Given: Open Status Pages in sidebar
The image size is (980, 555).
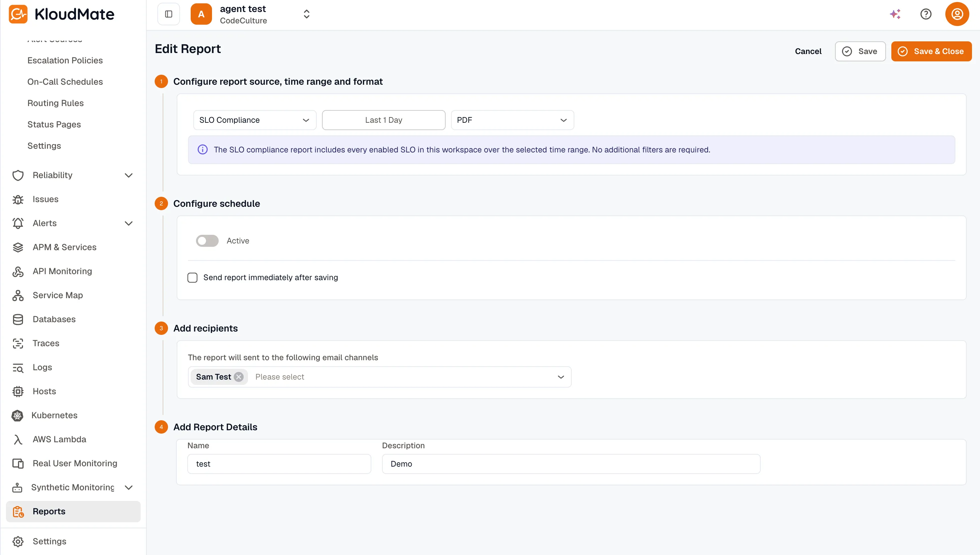Looking at the screenshot, I should tap(54, 124).
